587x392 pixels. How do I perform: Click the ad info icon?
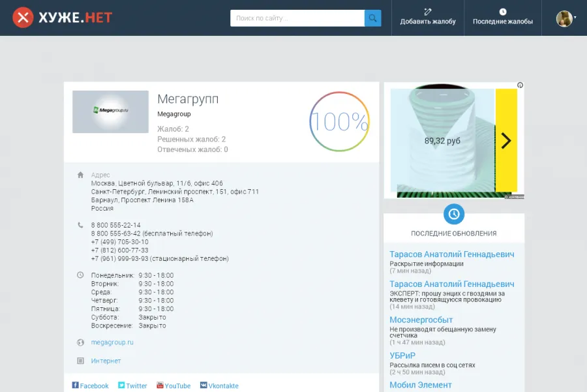520,85
